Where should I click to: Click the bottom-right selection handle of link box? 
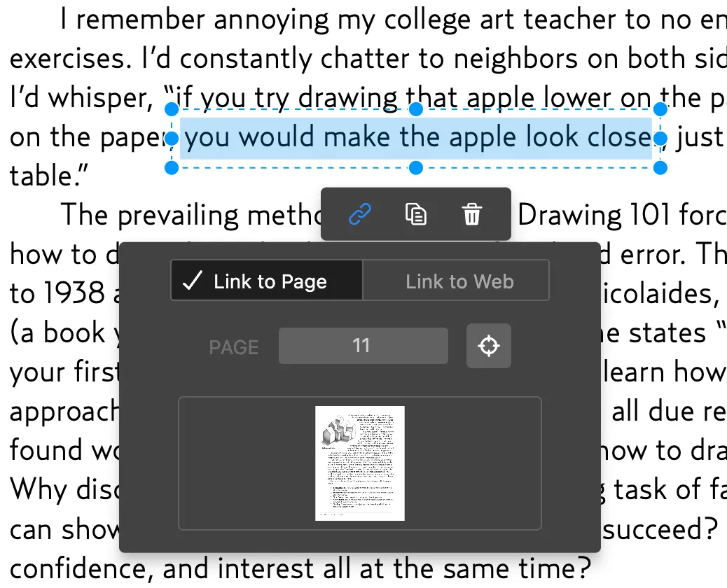coord(660,168)
